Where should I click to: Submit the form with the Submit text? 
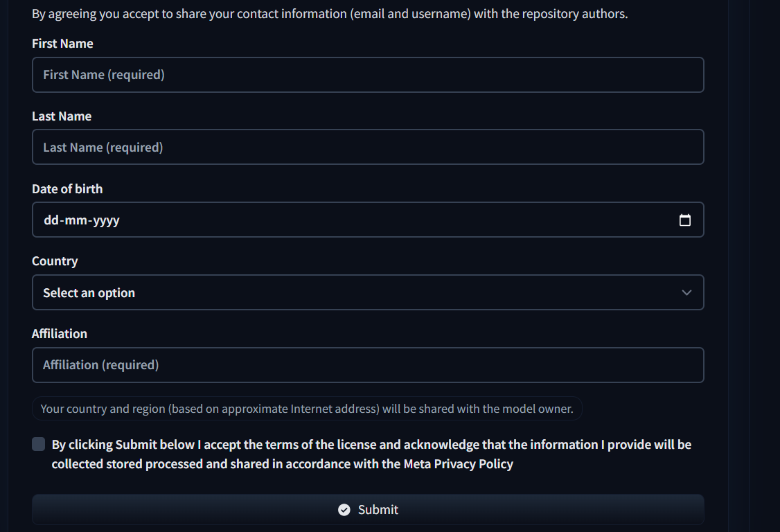point(378,510)
